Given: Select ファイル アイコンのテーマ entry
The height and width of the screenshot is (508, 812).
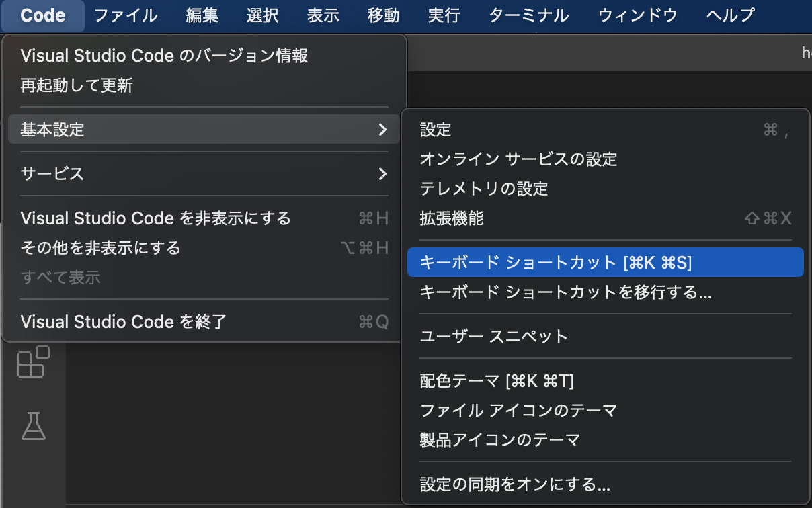Looking at the screenshot, I should pyautogui.click(x=518, y=410).
